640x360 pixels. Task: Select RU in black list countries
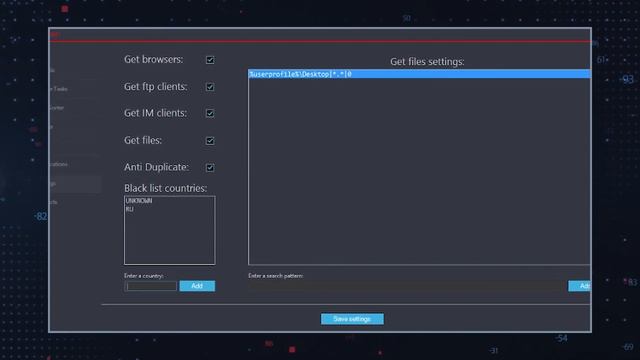[x=129, y=209]
